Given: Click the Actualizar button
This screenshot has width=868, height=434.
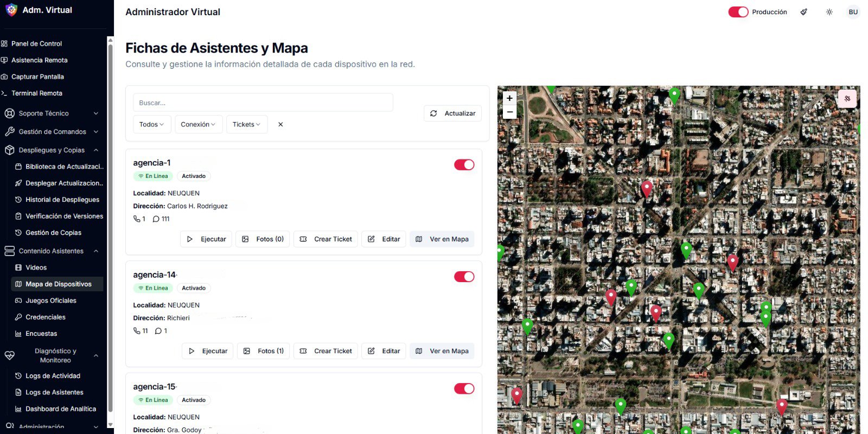Looking at the screenshot, I should pos(452,113).
